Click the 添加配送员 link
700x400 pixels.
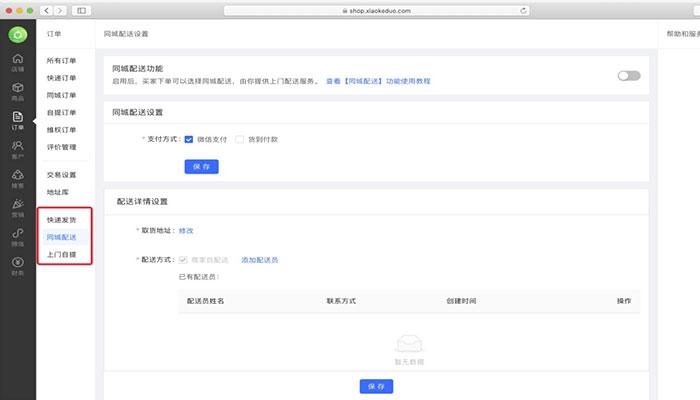259,260
